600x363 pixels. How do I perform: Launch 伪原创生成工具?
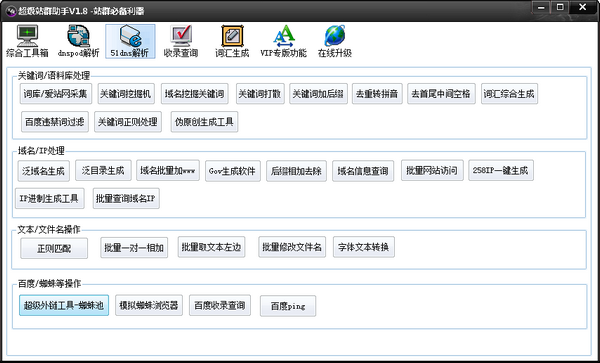[204, 122]
